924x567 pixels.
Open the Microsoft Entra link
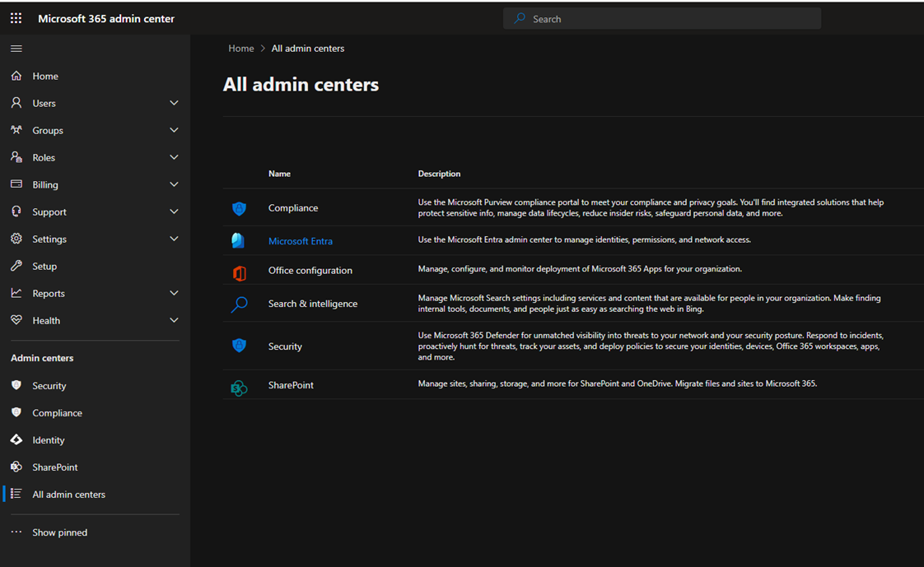click(x=301, y=241)
